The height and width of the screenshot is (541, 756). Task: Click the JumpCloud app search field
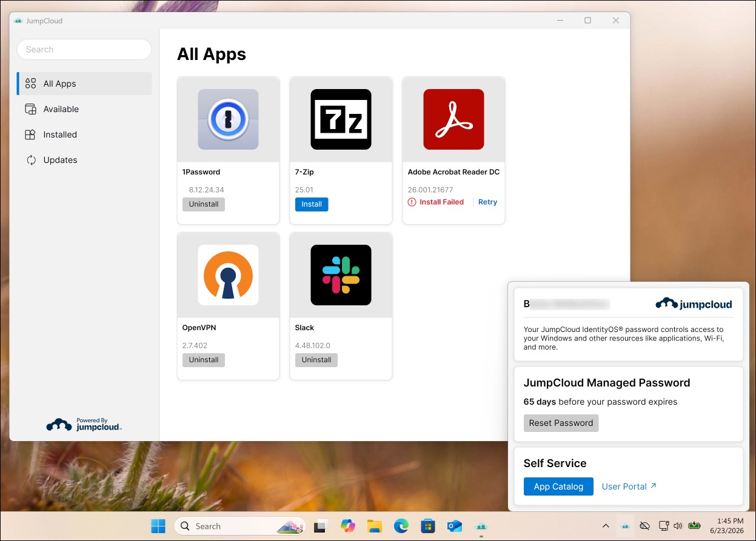click(x=84, y=50)
